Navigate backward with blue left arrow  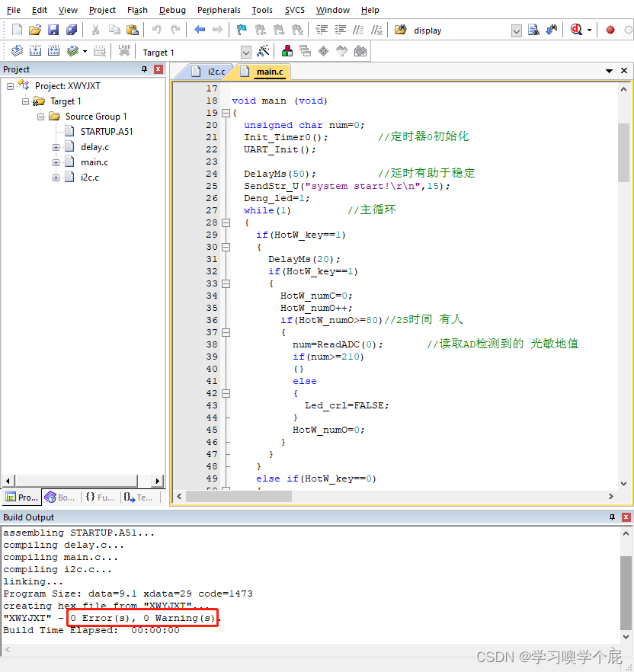[x=200, y=30]
